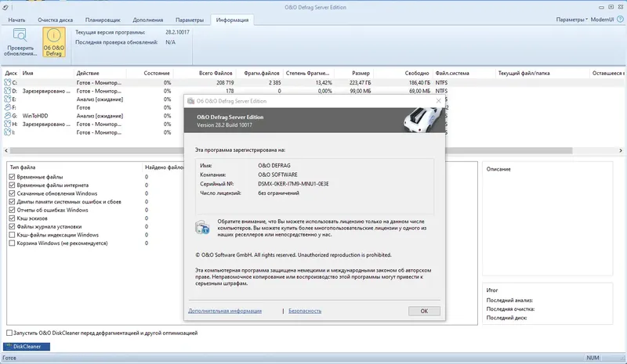
Task: Select drive E: icon in disk list
Action: click(x=8, y=99)
